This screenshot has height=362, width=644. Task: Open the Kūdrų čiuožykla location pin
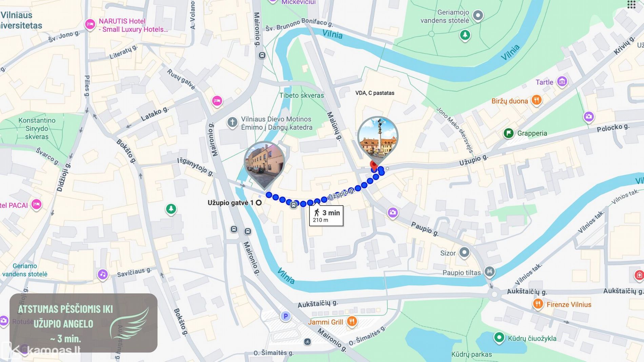tap(499, 338)
